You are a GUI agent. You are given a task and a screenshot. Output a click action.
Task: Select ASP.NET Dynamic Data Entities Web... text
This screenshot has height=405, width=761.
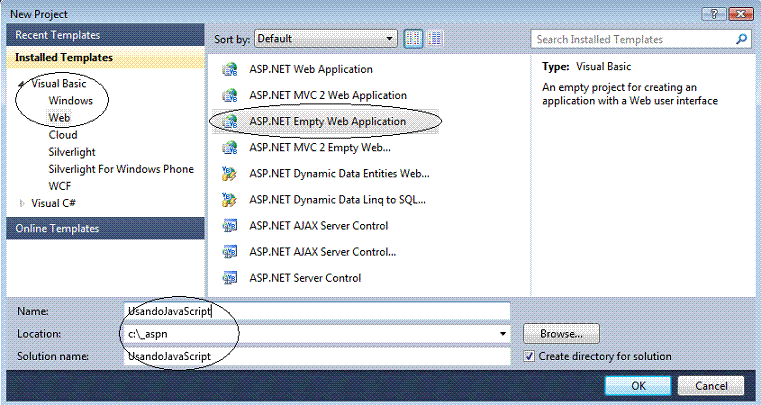click(x=339, y=174)
